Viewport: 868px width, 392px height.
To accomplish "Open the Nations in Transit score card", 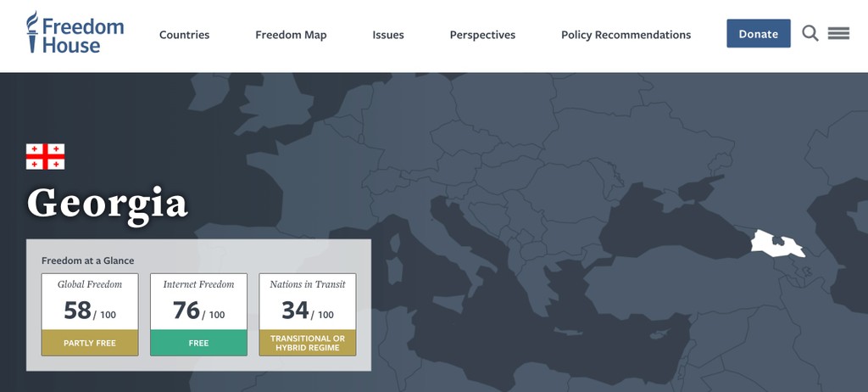I will click(307, 315).
